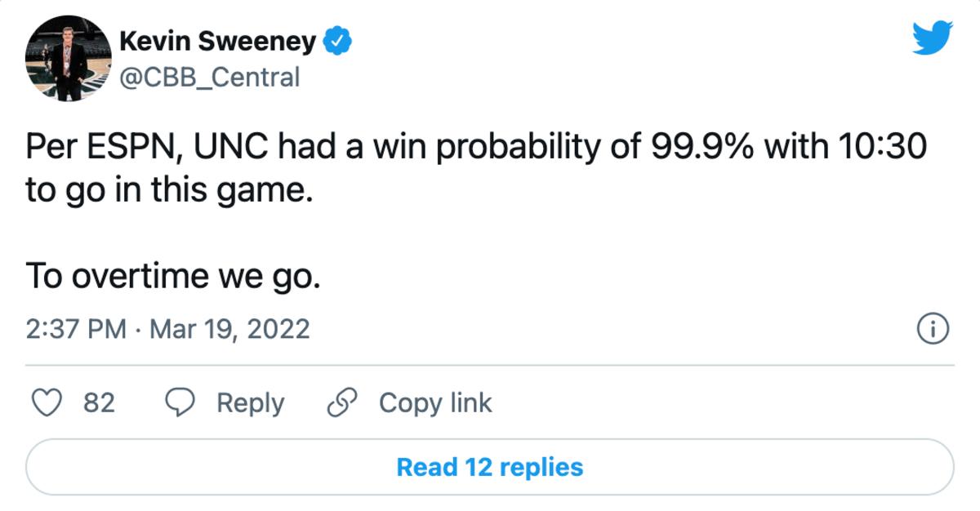Open the Read 12 replies button
The image size is (980, 511).
(490, 467)
